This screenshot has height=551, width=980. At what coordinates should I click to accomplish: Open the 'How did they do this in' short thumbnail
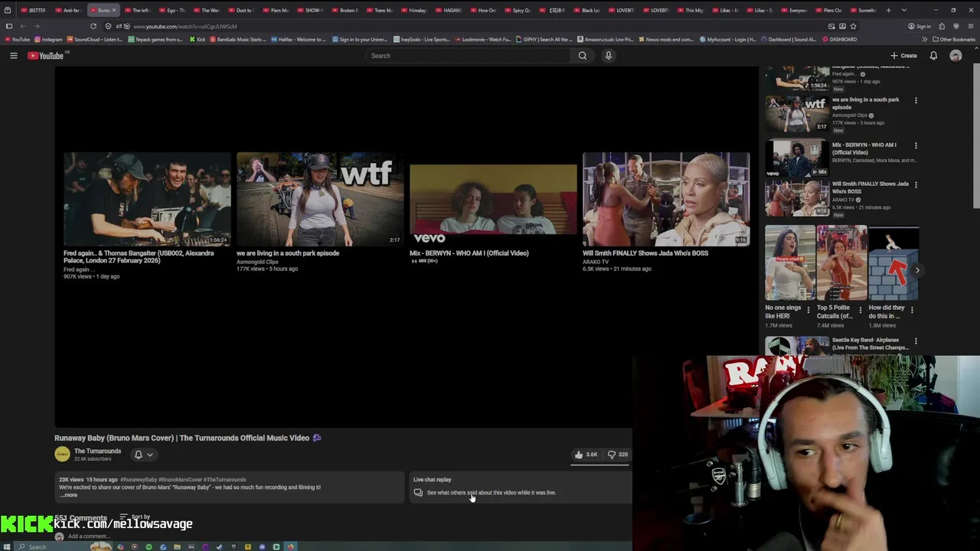coord(893,262)
